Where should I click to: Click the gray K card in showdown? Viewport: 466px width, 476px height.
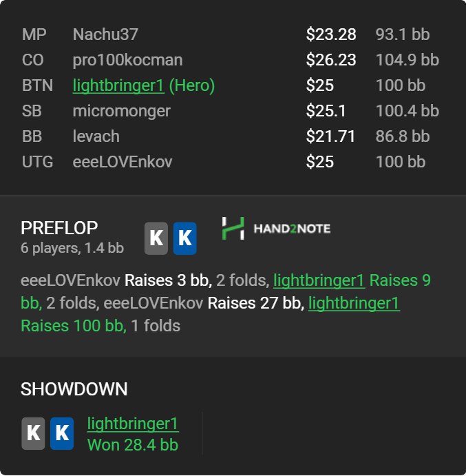point(33,433)
